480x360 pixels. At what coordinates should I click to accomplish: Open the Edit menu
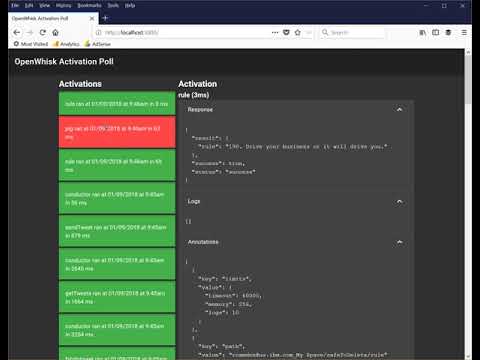click(x=29, y=5)
